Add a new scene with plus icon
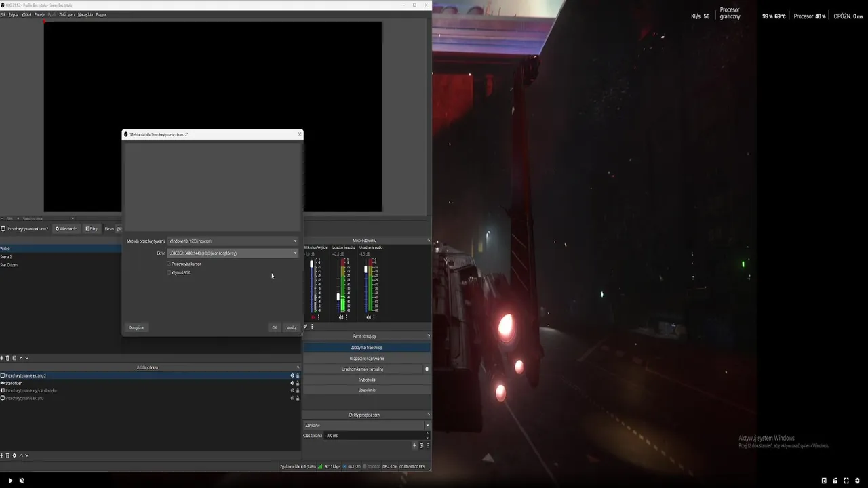The width and height of the screenshot is (868, 488). click(x=2, y=358)
